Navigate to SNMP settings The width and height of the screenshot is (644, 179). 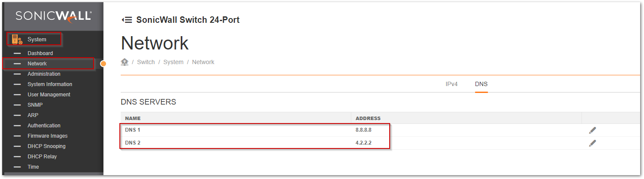point(35,105)
